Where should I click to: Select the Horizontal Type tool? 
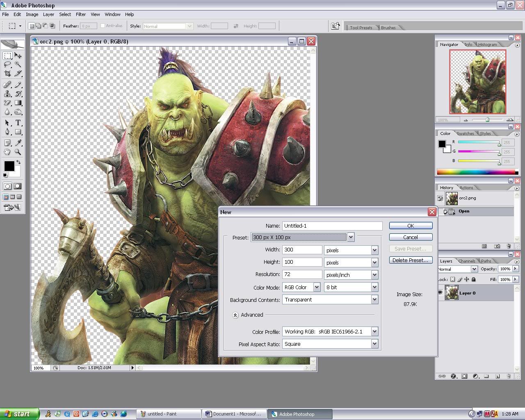(x=18, y=123)
